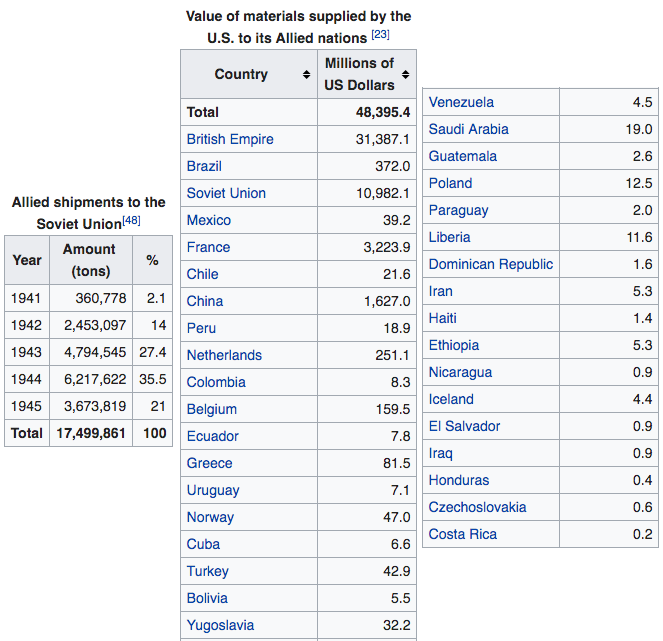Viewport: 663px width, 641px height.
Task: Open the Turkey link
Action: click(x=208, y=572)
